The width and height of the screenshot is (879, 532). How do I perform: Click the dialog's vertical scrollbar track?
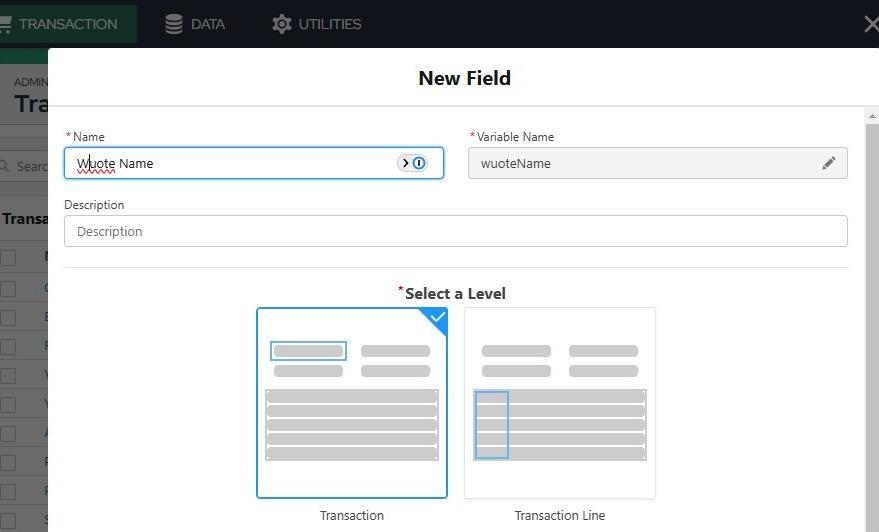click(872, 327)
